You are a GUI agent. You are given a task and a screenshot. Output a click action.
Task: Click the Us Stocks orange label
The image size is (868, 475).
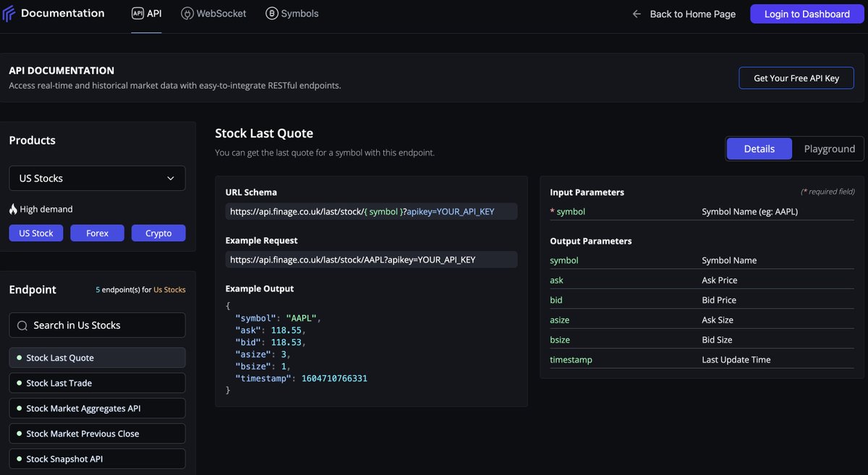(169, 290)
